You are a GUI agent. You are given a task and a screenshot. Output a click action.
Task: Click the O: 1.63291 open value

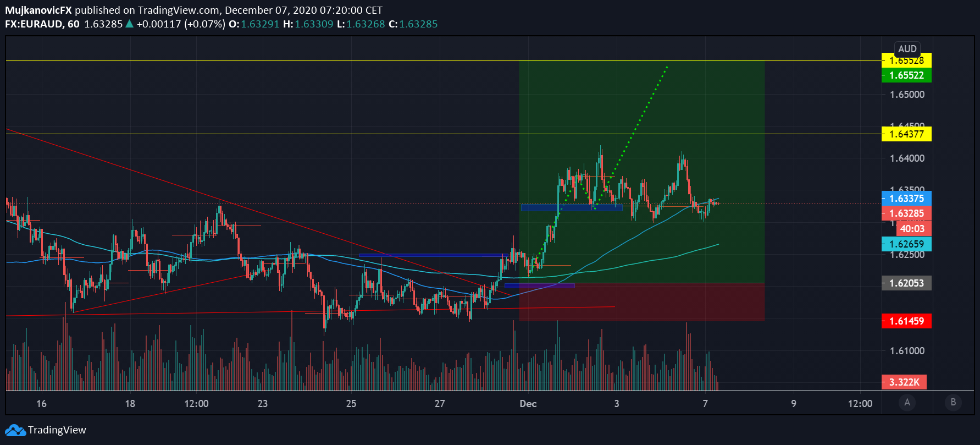254,24
